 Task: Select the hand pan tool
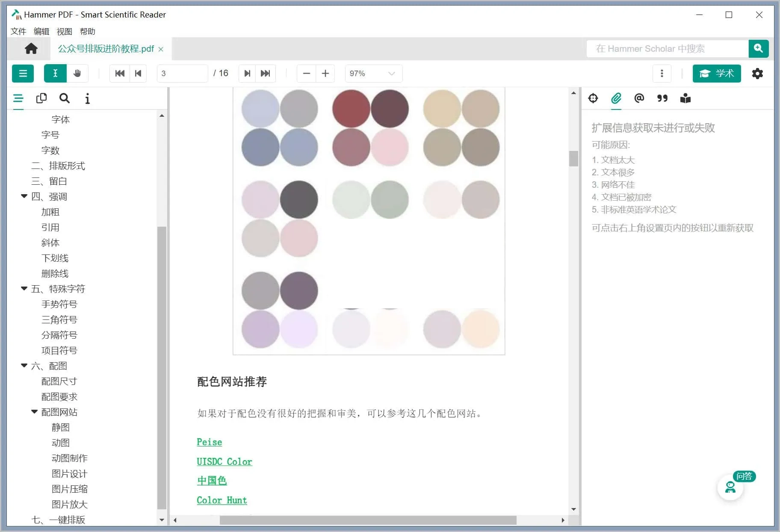(x=77, y=74)
